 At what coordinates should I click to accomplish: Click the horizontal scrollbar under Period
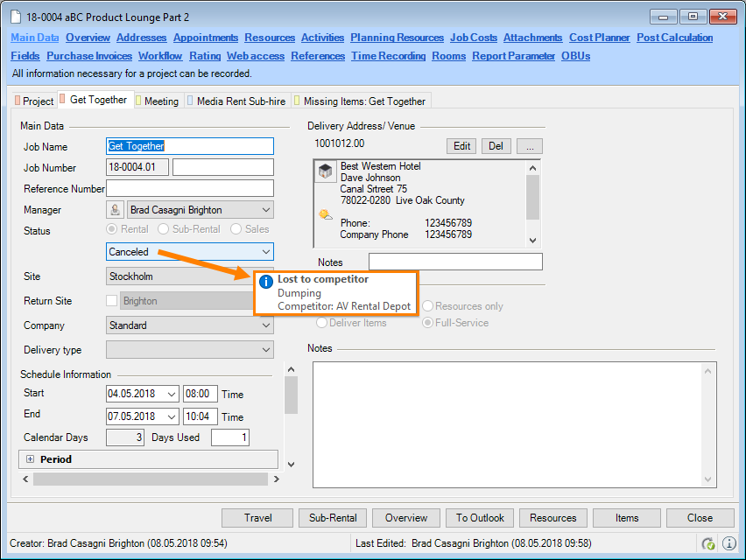[x=149, y=479]
